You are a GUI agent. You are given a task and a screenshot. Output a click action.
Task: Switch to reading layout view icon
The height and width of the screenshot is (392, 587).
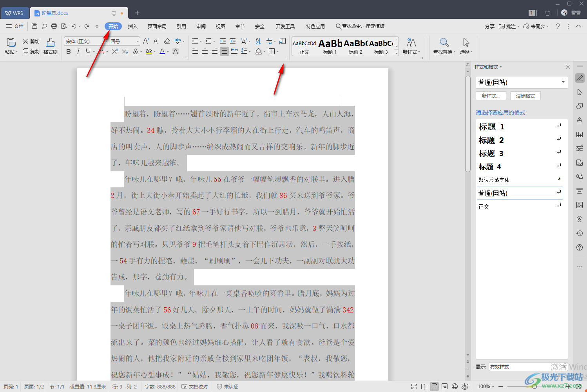tap(424, 387)
